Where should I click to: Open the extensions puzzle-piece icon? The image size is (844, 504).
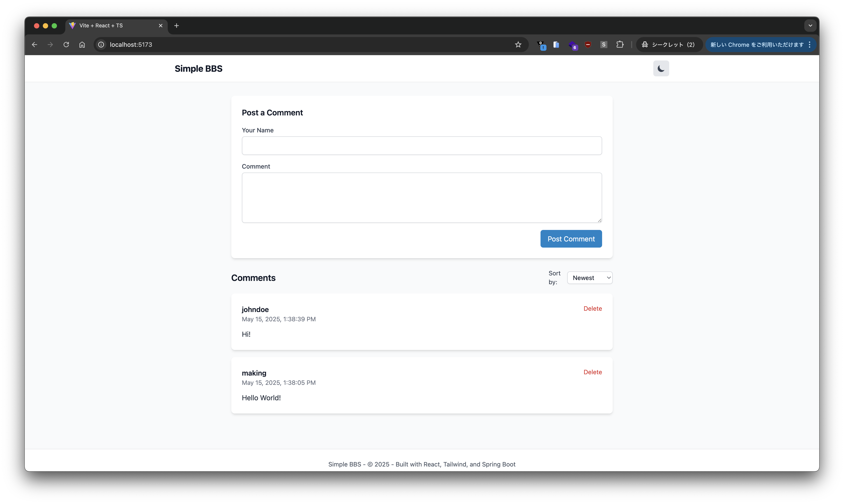click(x=620, y=45)
